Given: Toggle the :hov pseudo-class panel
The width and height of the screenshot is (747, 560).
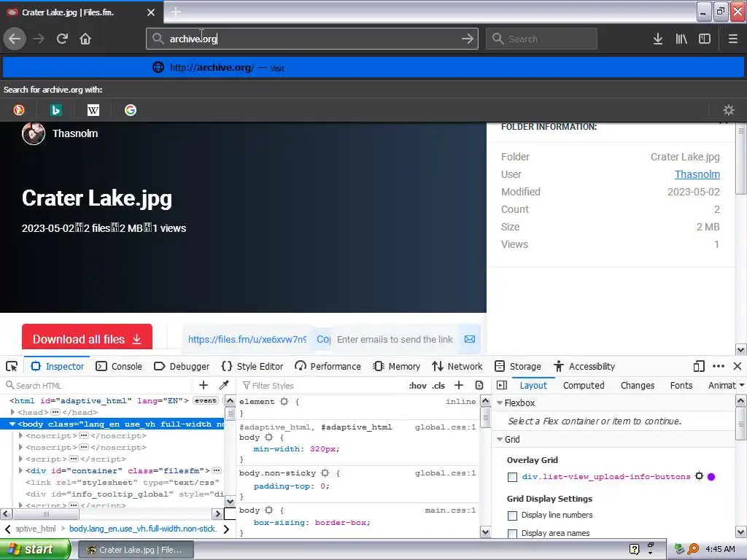Looking at the screenshot, I should coord(417,386).
